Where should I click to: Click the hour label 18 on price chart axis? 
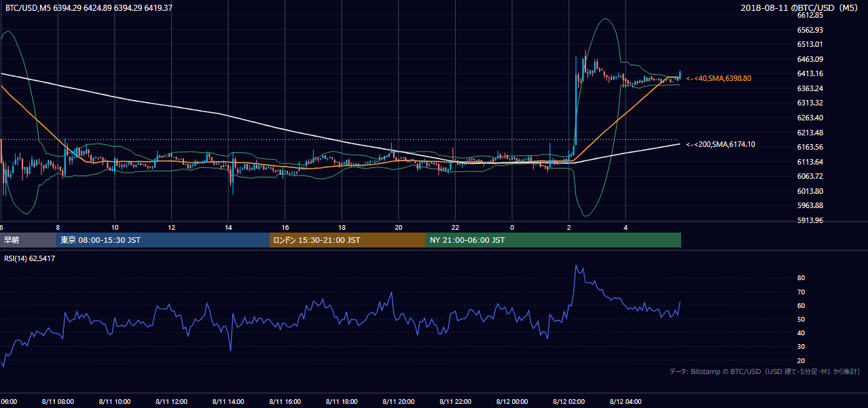coord(342,227)
